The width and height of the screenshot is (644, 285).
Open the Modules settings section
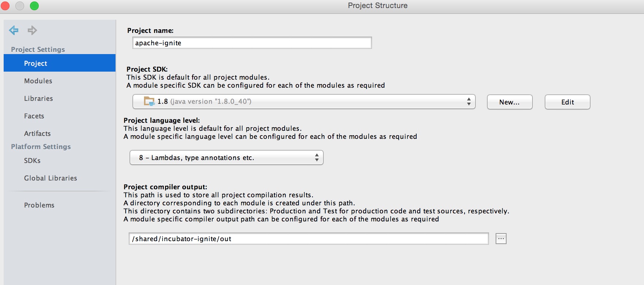(x=38, y=81)
